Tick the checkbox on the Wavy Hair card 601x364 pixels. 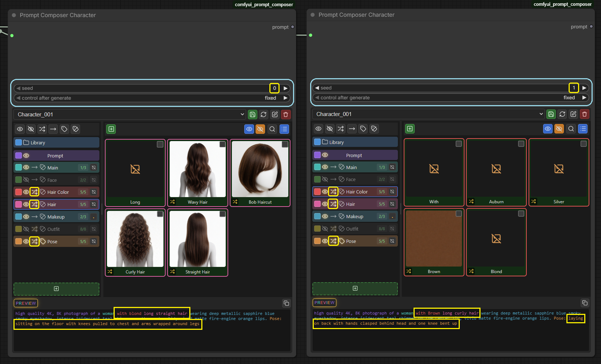[x=222, y=145]
